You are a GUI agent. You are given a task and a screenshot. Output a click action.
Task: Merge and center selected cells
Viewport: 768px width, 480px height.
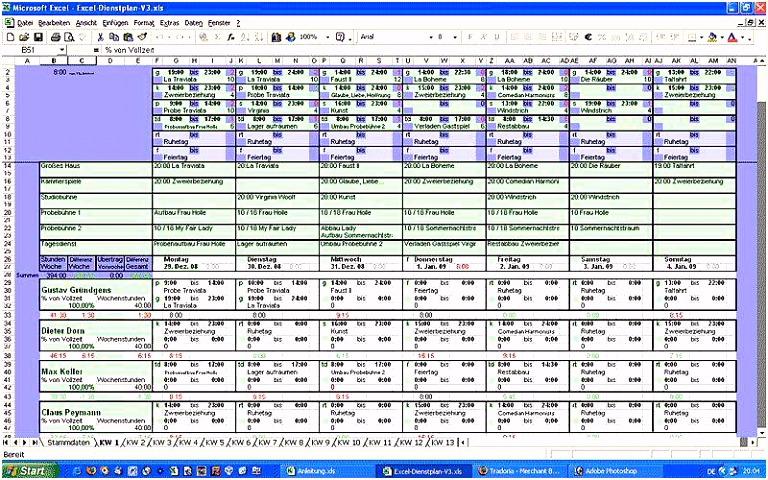[x=556, y=37]
